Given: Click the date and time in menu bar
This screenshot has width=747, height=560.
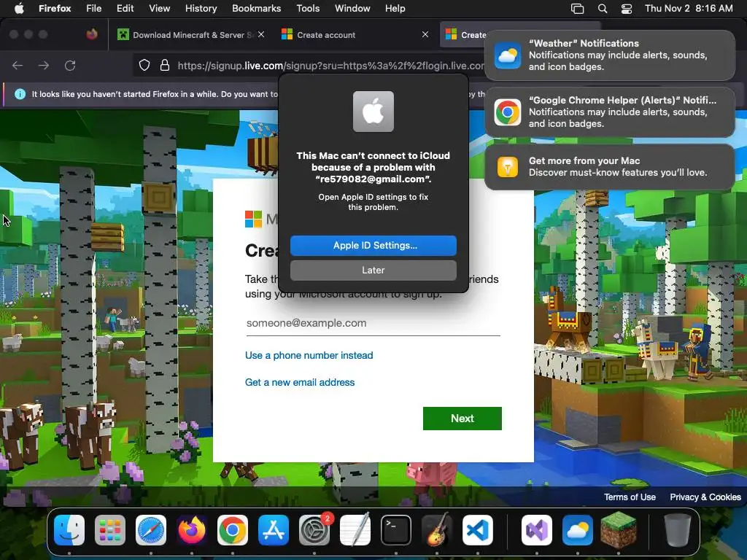Looking at the screenshot, I should tap(689, 8).
